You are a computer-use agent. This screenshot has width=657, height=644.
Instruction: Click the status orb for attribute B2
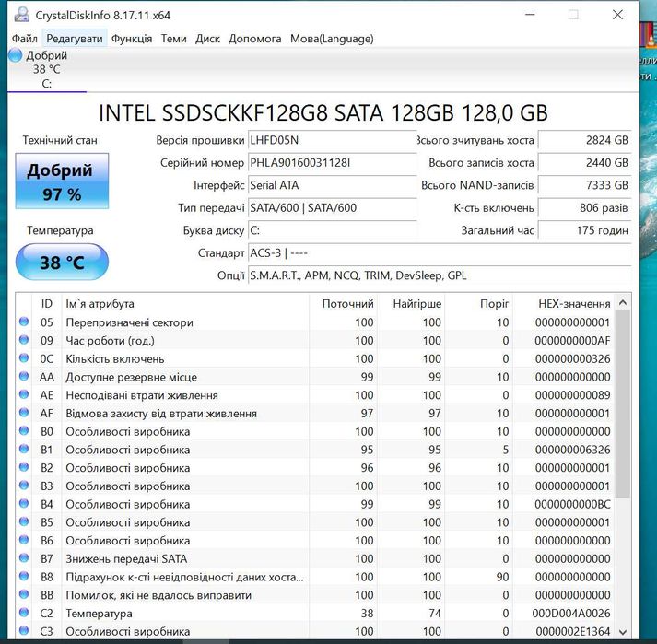click(24, 467)
